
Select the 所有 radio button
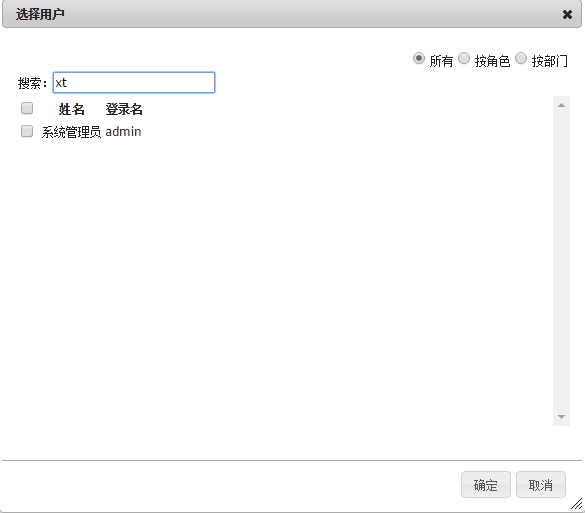pos(419,59)
